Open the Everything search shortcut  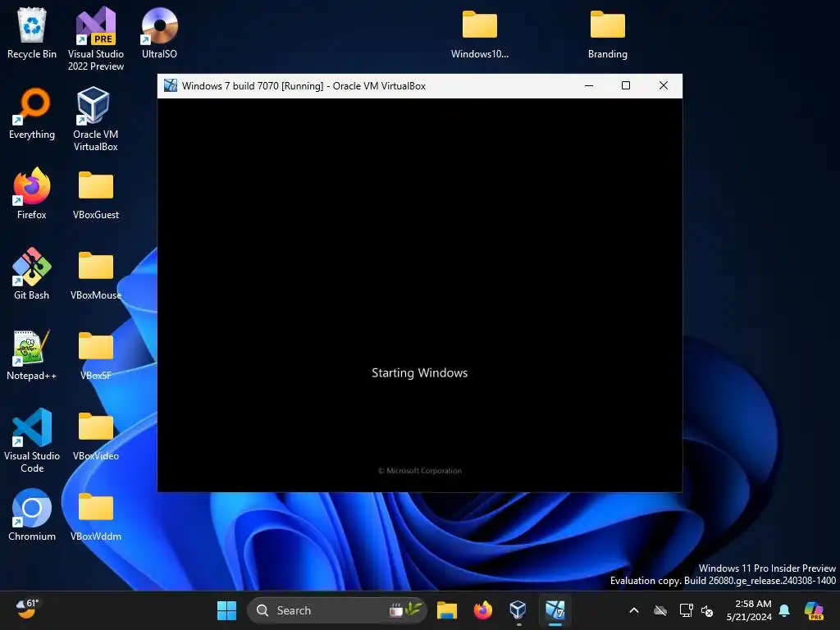pos(32,113)
